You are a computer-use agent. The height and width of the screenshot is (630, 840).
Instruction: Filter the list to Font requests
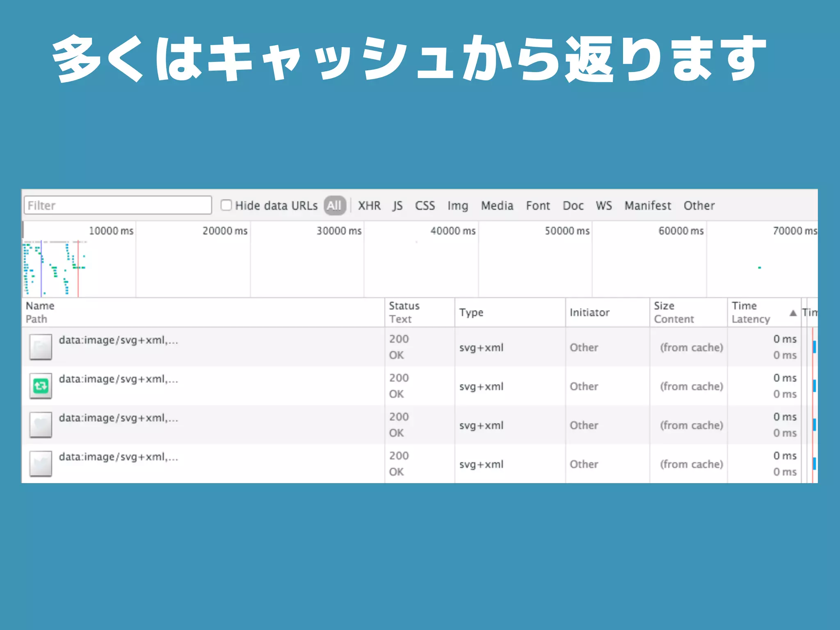click(538, 205)
